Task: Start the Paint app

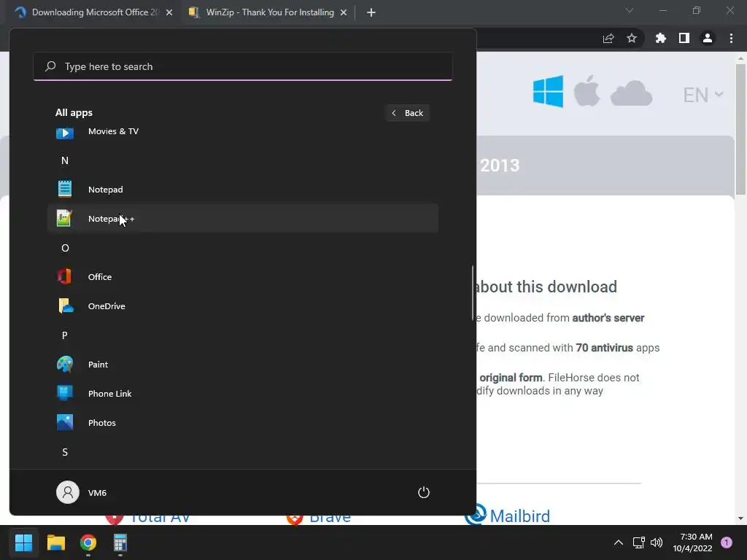Action: coord(242,365)
